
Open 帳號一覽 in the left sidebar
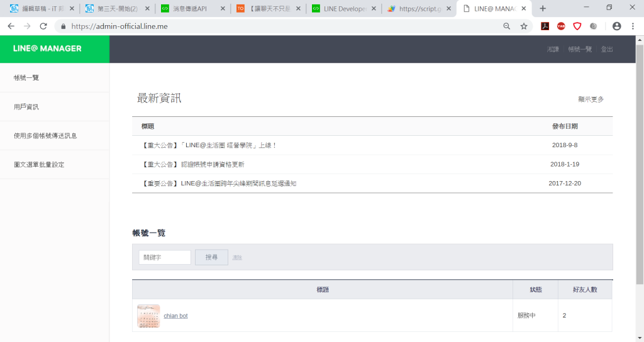point(55,77)
